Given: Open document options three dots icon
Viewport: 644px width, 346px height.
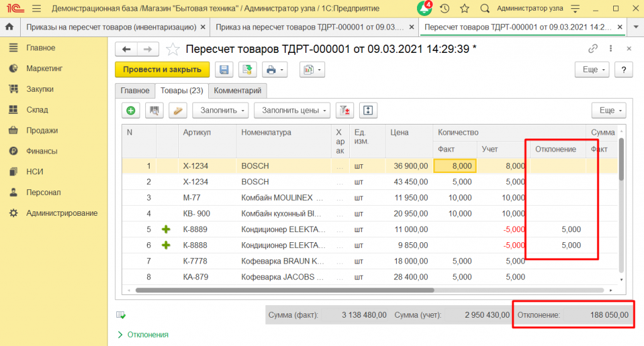Looking at the screenshot, I should pos(611,49).
